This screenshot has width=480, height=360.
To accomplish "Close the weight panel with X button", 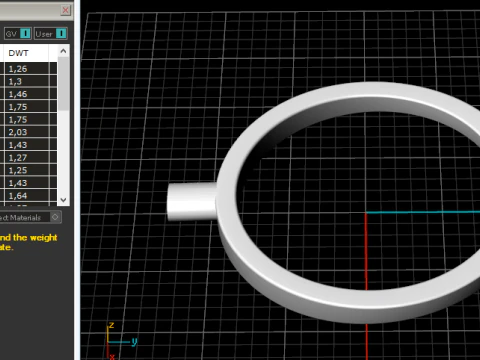I will coord(66,10).
